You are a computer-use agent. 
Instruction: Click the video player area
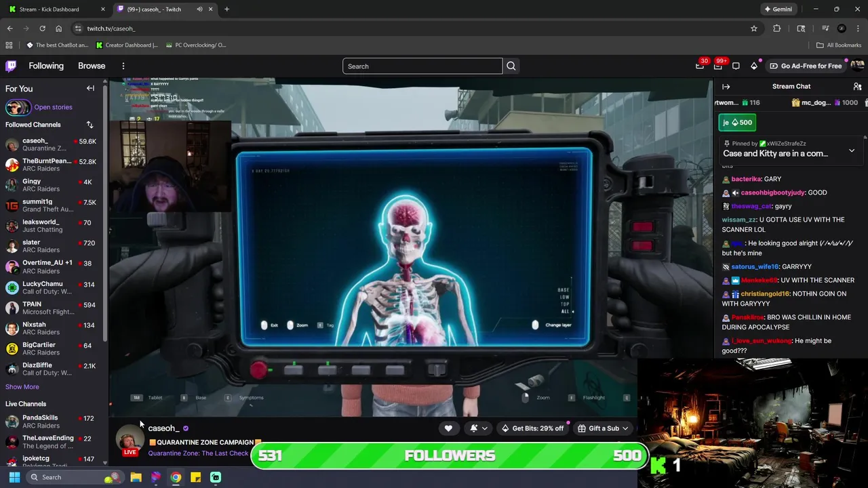click(411, 247)
